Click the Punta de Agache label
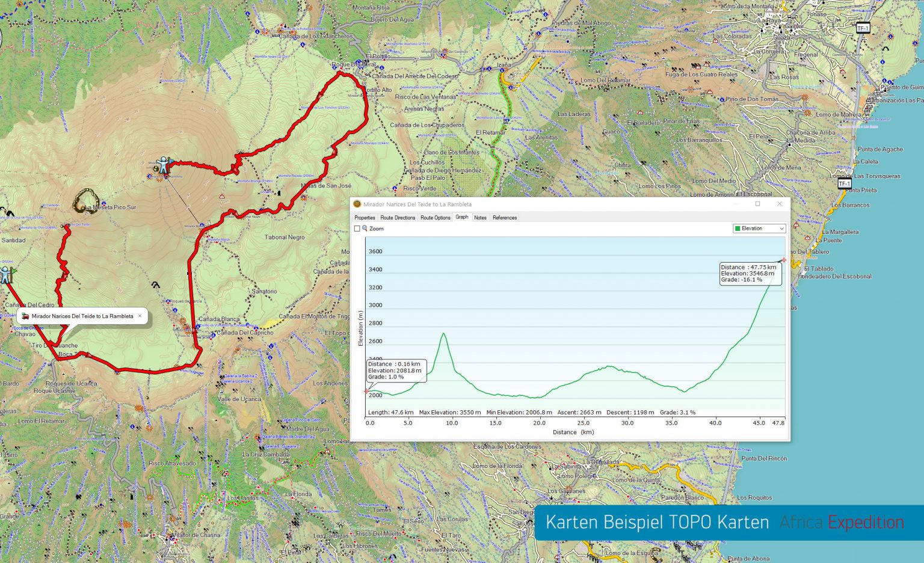 [x=880, y=149]
